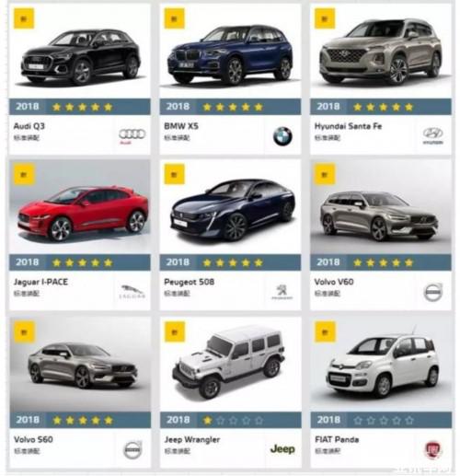Screen dimensions: 460x476
Task: Open the FIAT Panda title link
Action: pos(337,439)
